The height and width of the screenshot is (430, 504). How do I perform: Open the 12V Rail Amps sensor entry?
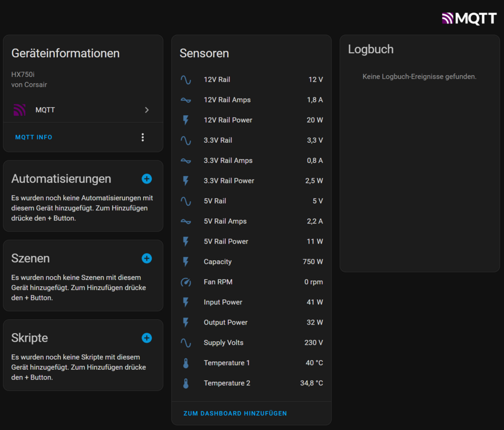pos(251,100)
